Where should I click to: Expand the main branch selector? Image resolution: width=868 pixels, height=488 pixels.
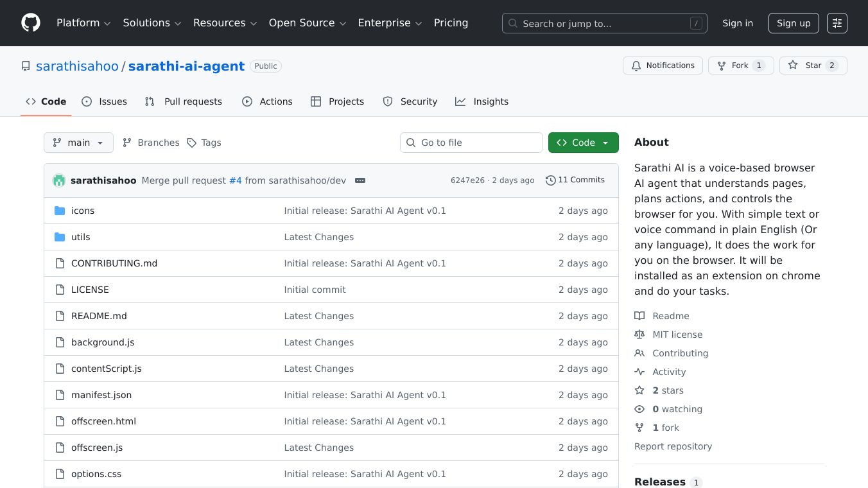pos(78,143)
